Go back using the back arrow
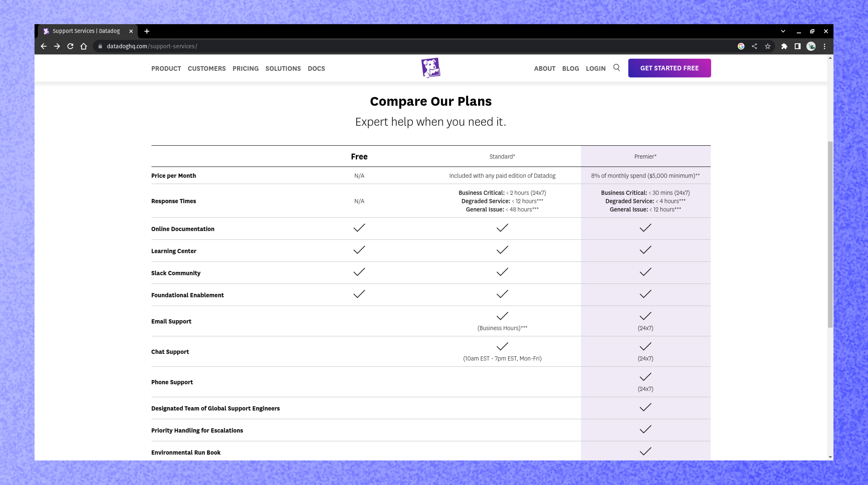Screen dimensions: 868x485 click(x=43, y=46)
